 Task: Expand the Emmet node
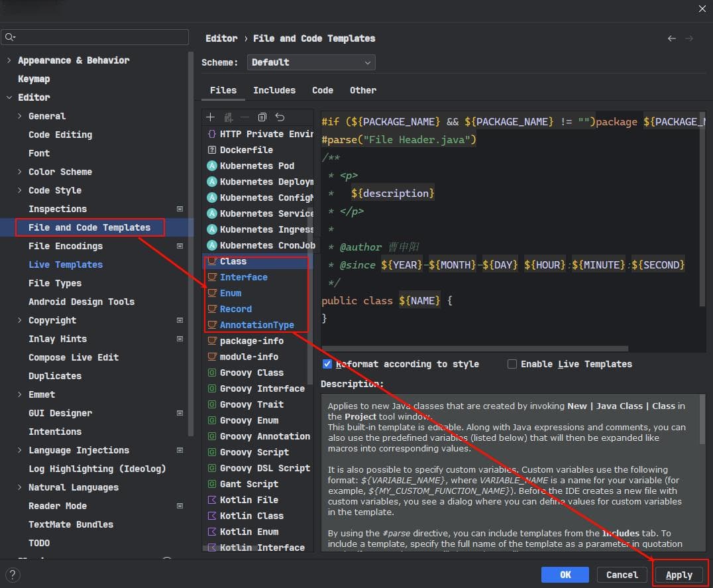coord(20,394)
